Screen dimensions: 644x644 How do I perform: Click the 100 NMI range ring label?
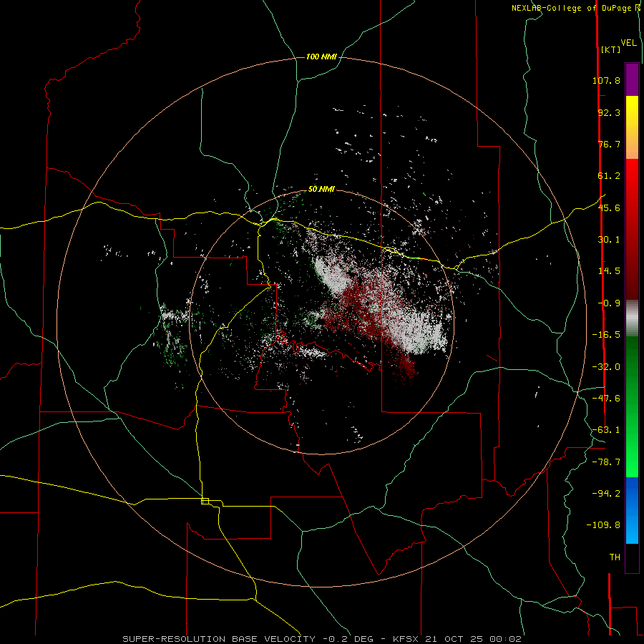tap(321, 57)
